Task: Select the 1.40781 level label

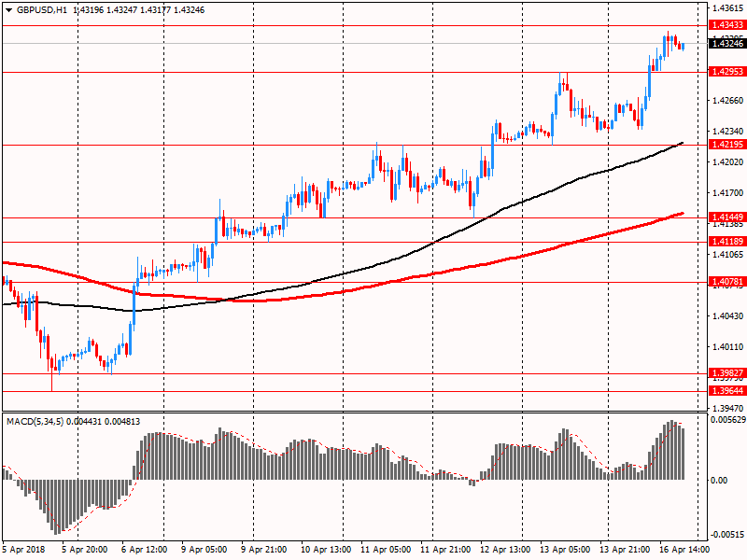Action: pyautogui.click(x=727, y=282)
